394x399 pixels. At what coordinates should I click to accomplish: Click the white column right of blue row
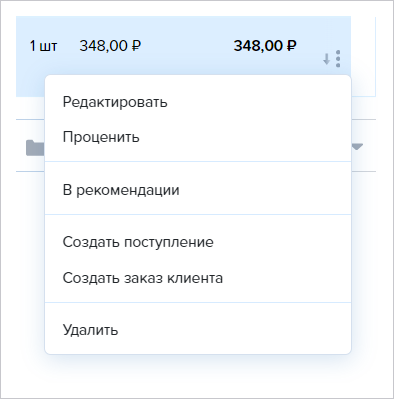[x=363, y=57]
